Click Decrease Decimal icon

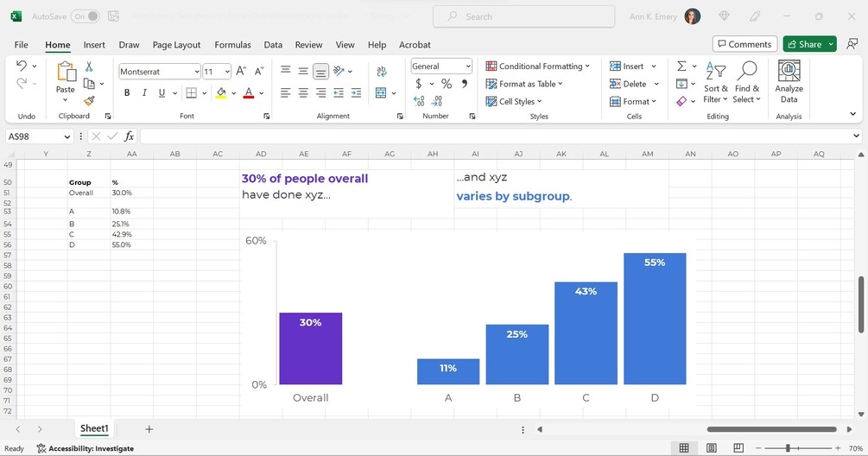[x=437, y=101]
